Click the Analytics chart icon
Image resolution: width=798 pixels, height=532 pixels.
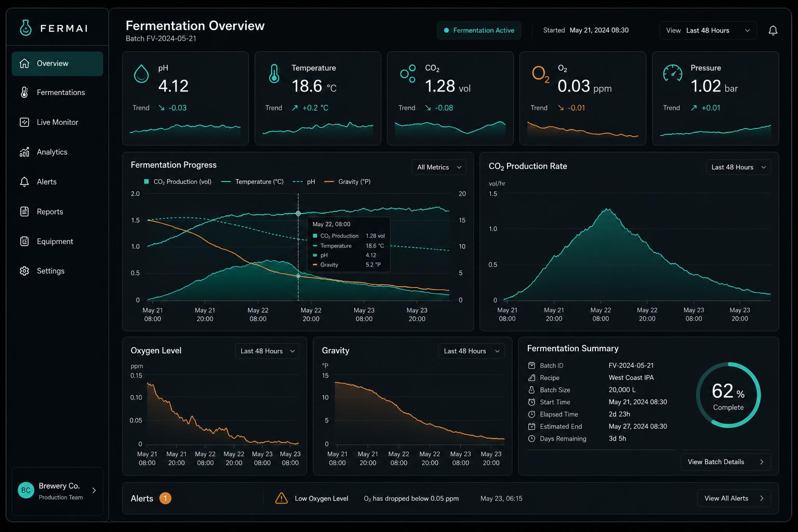tap(24, 152)
